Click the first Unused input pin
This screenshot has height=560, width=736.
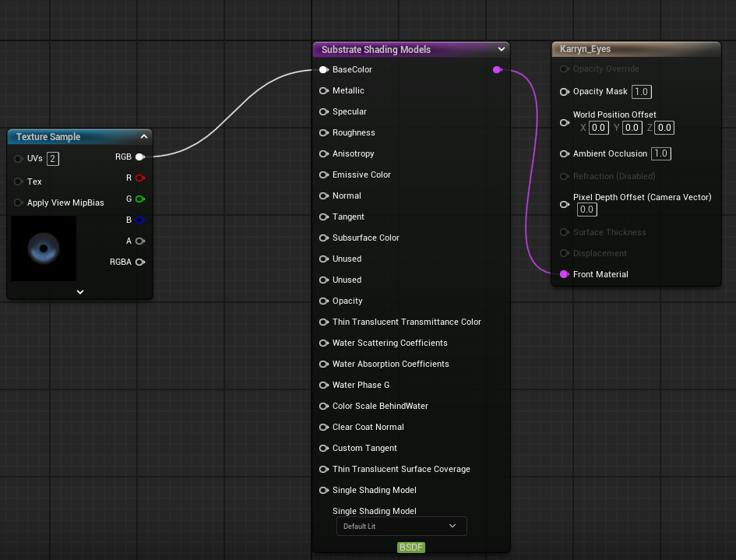pyautogui.click(x=323, y=259)
